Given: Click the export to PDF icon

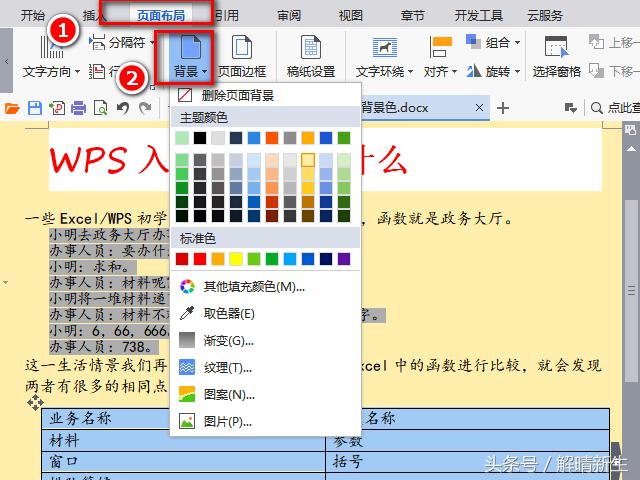Looking at the screenshot, I should 57,108.
